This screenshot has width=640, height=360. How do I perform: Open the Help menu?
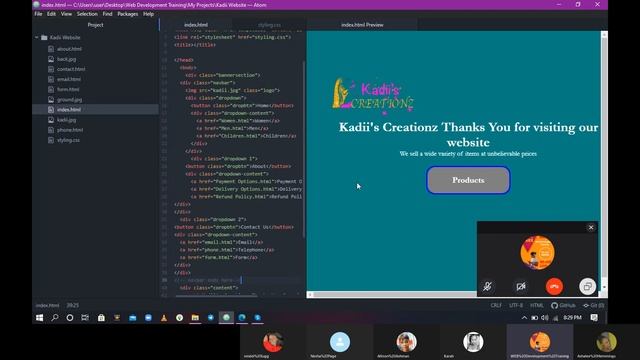pos(148,14)
